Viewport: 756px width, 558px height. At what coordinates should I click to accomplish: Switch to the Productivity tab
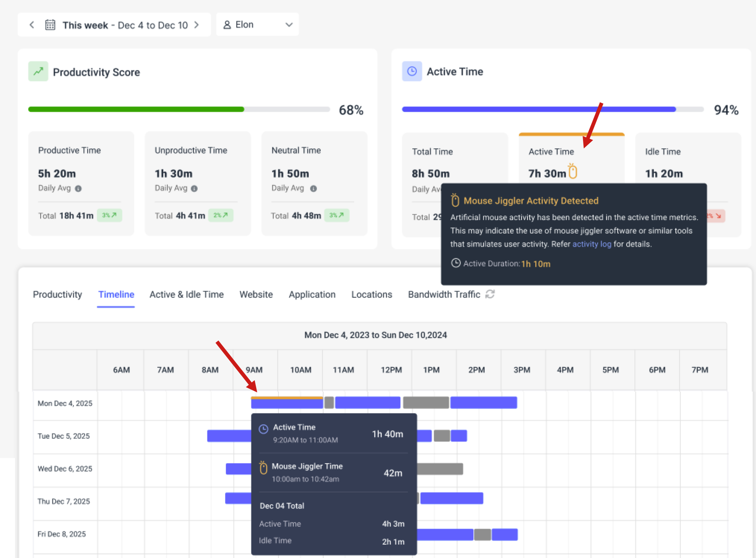(57, 294)
